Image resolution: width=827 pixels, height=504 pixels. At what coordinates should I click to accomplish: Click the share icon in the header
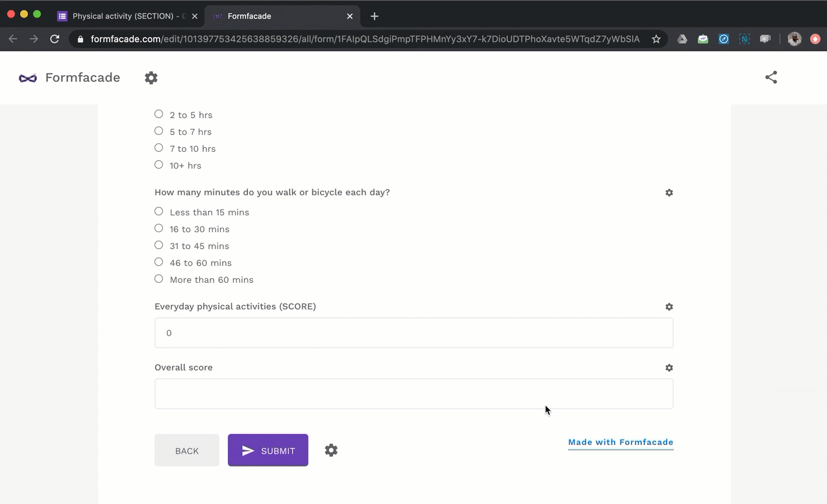coord(771,77)
